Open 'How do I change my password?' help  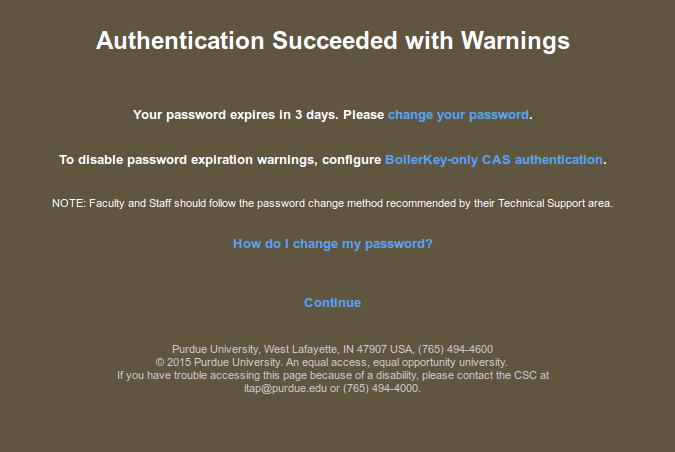pos(333,243)
